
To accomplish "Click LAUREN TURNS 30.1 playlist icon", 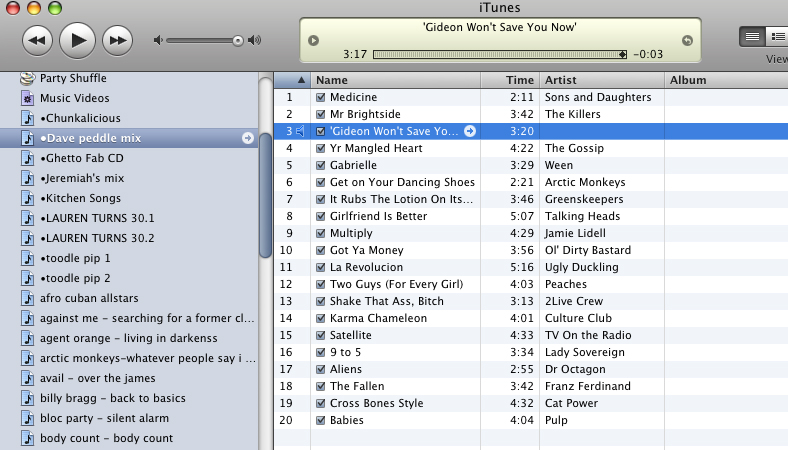I will tap(28, 218).
